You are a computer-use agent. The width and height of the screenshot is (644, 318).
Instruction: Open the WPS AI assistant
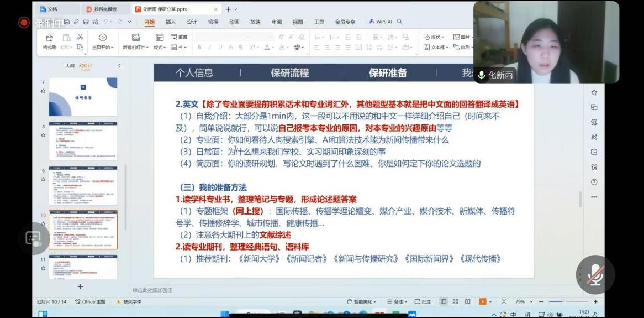point(382,22)
